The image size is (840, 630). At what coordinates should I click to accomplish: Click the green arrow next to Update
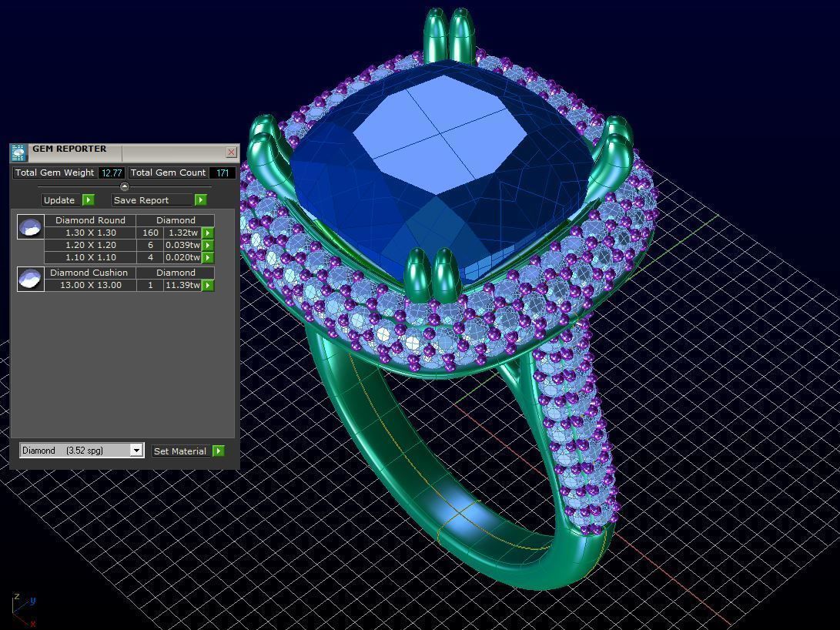coord(89,199)
